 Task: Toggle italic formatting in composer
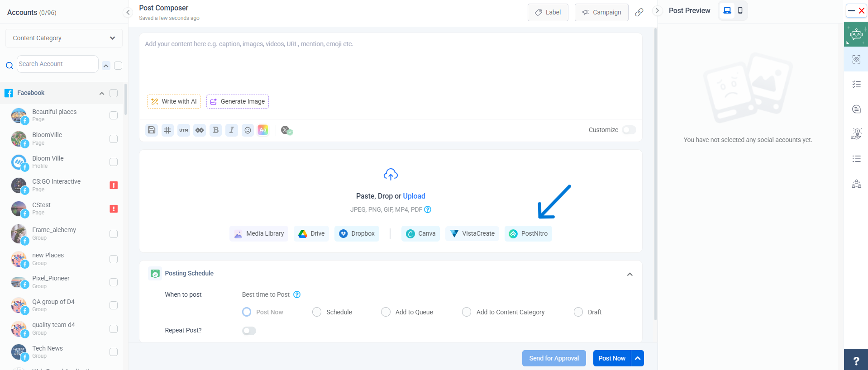232,130
